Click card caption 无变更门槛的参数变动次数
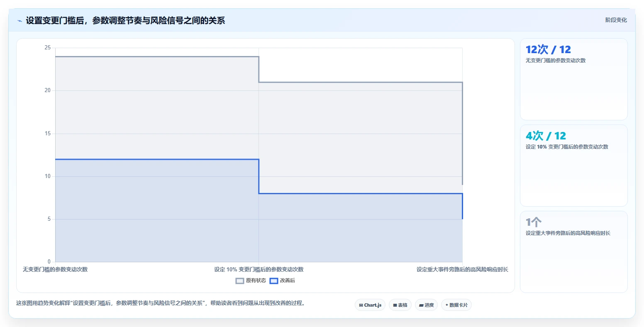 coord(556,61)
